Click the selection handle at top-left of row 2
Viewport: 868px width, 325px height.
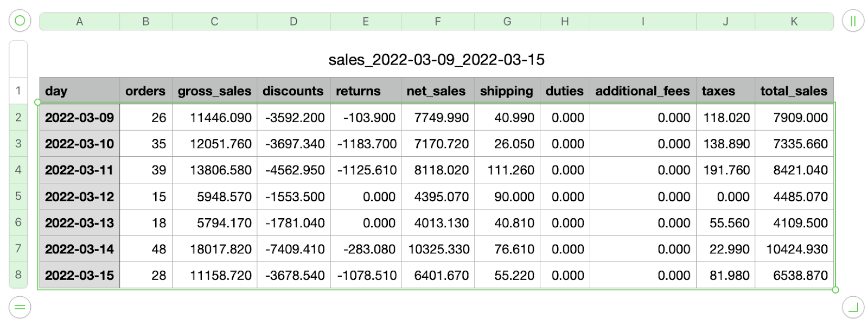click(37, 102)
